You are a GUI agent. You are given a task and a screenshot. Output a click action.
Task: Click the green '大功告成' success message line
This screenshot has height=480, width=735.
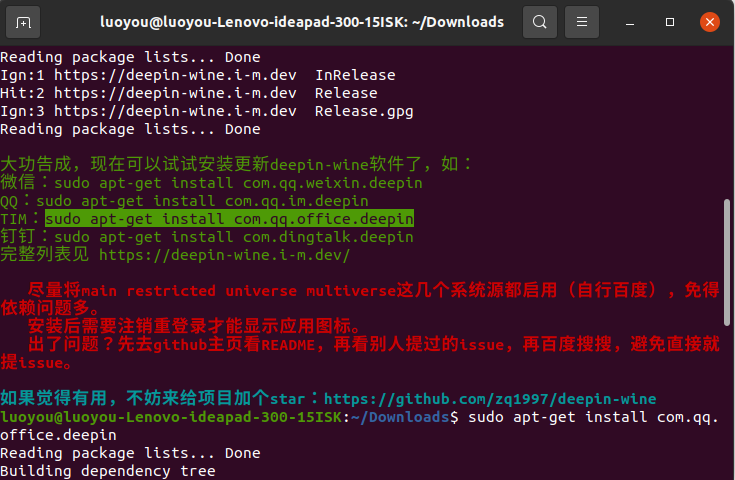pyautogui.click(x=236, y=165)
